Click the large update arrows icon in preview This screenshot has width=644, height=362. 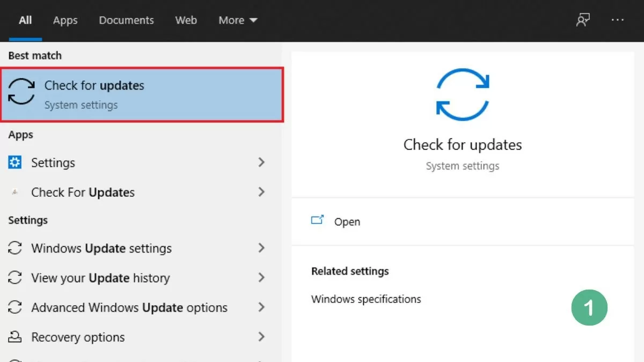[463, 94]
